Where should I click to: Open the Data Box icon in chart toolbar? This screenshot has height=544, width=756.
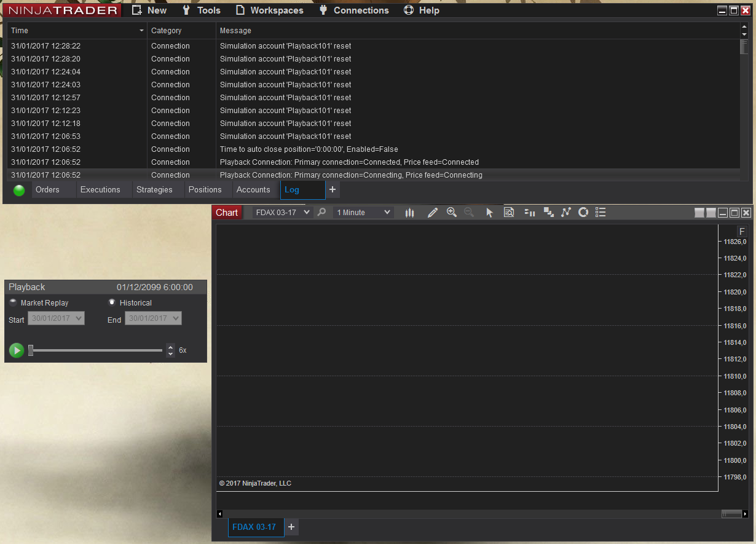[509, 213]
